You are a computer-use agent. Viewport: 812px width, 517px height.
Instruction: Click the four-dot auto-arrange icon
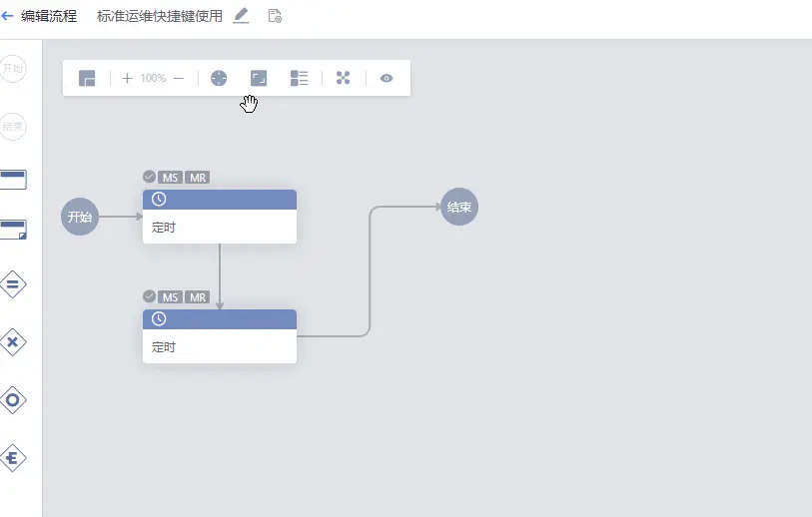[x=343, y=78]
